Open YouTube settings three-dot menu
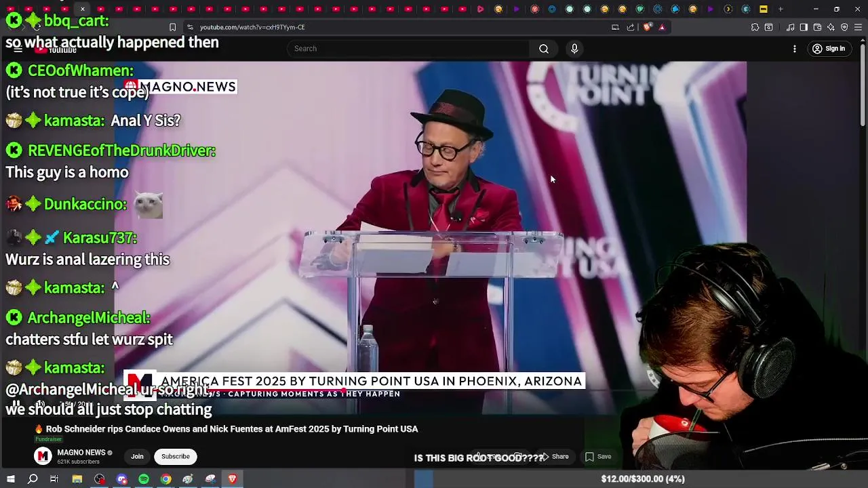Viewport: 868px width, 488px height. pyautogui.click(x=795, y=49)
